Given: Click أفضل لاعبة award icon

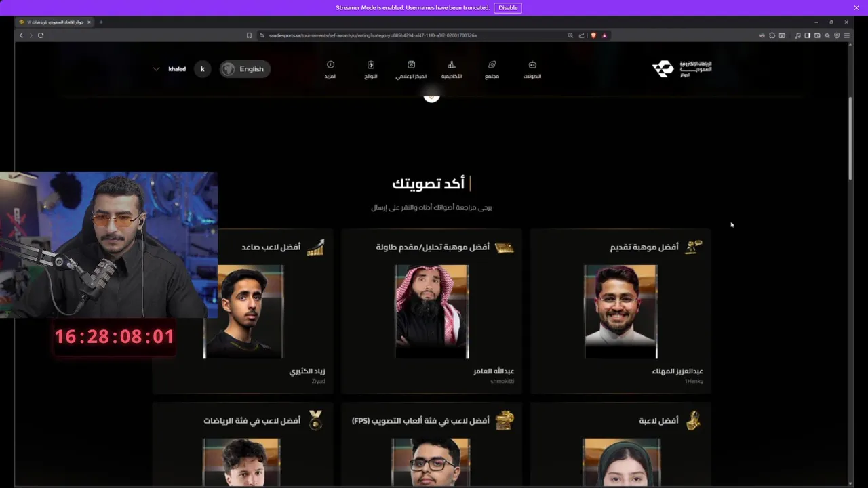Looking at the screenshot, I should (x=693, y=420).
